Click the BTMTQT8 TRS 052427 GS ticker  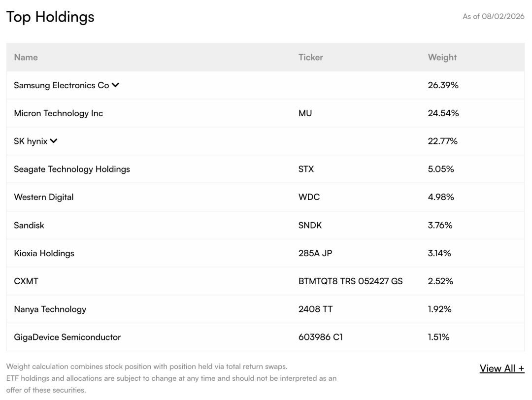point(351,281)
